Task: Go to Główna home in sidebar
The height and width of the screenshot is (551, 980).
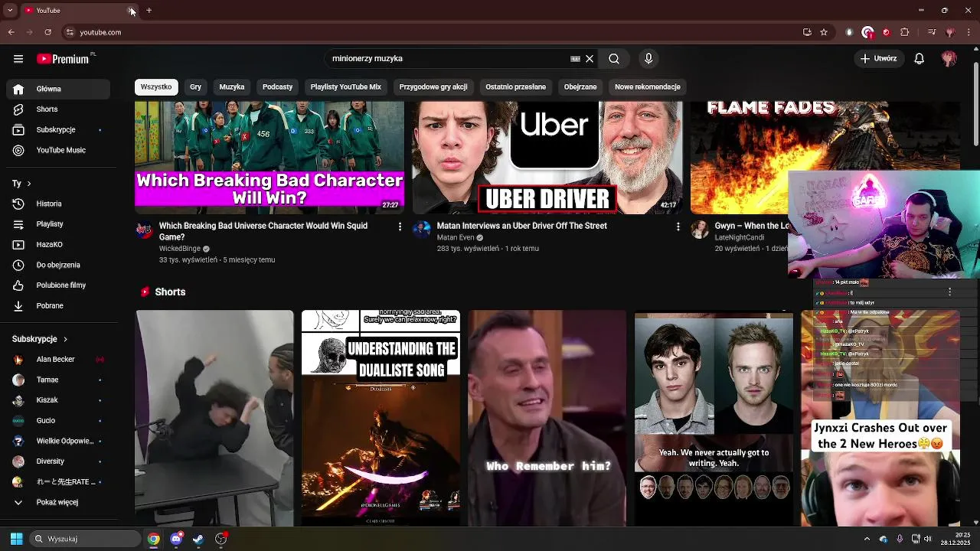Action: [58, 89]
